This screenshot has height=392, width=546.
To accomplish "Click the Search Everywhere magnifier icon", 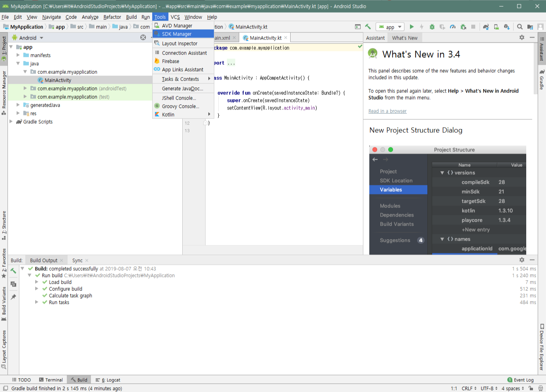I will point(520,27).
